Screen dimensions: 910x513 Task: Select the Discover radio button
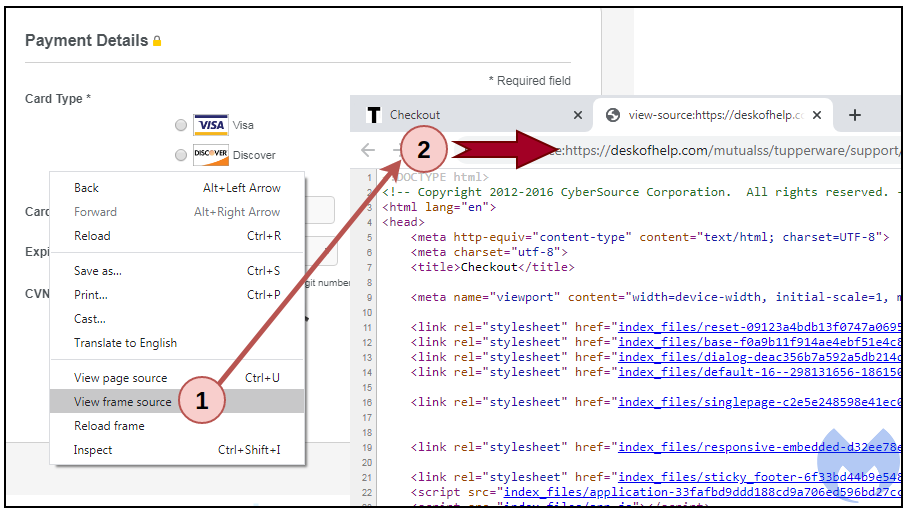point(180,155)
